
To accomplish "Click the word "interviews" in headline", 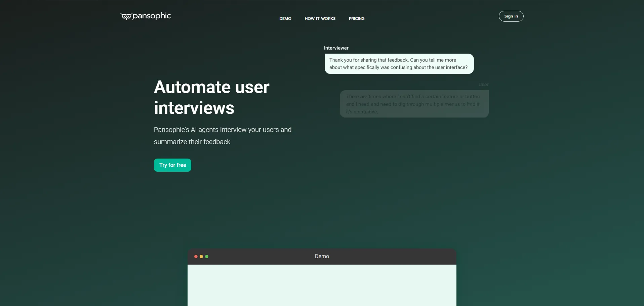I will coord(194,108).
